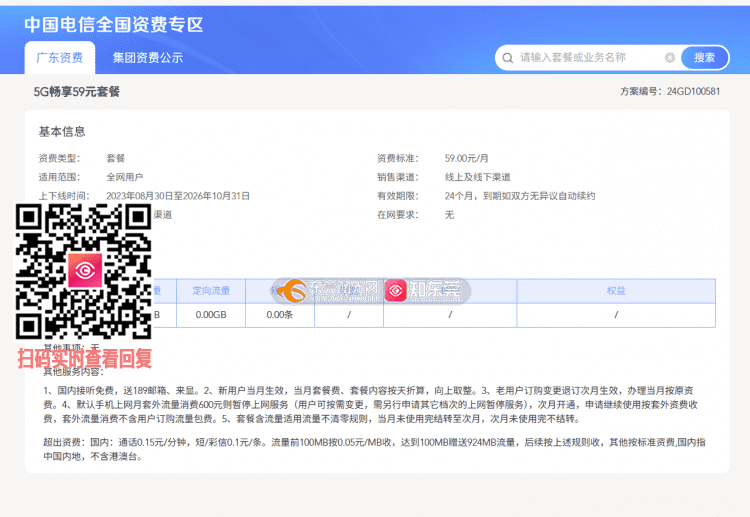The height and width of the screenshot is (517, 750).
Task: Open the 集团资费公示 tab
Action: point(147,58)
